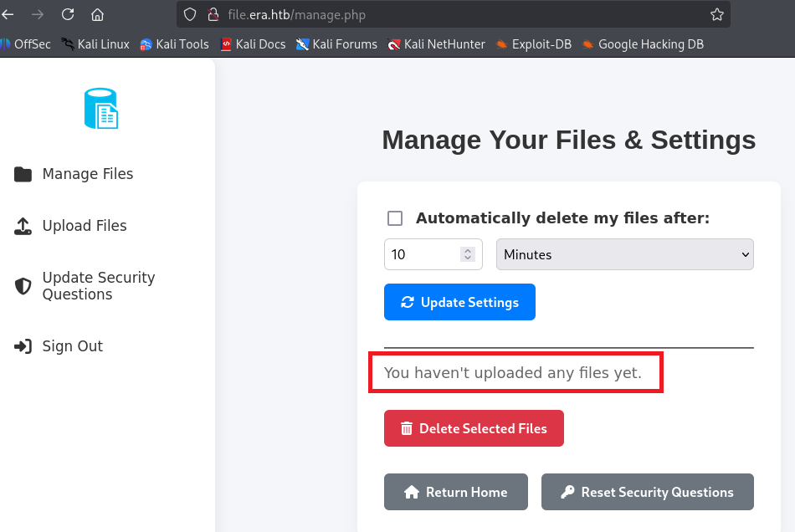Click the red Delete Selected Files button

coord(474,428)
